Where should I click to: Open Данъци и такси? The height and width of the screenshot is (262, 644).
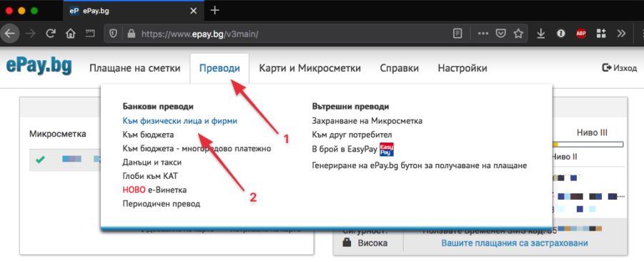coord(152,162)
